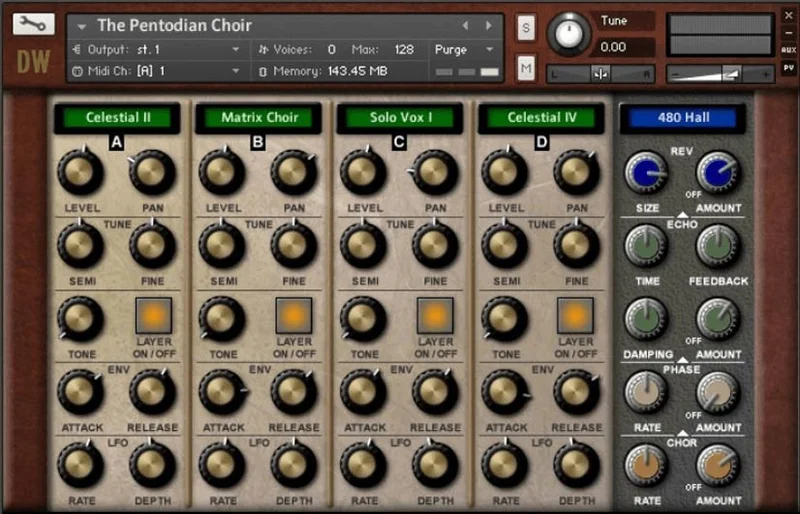Click the chorus RATE knob
This screenshot has width=800, height=514.
646,465
